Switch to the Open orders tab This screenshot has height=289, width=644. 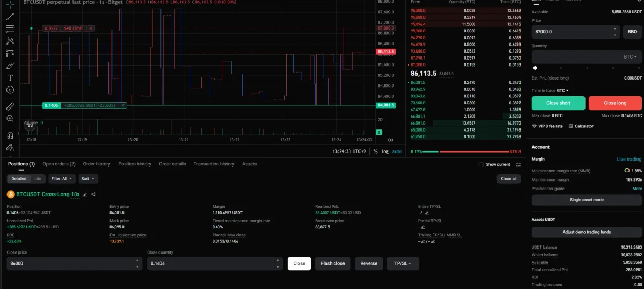click(x=59, y=164)
